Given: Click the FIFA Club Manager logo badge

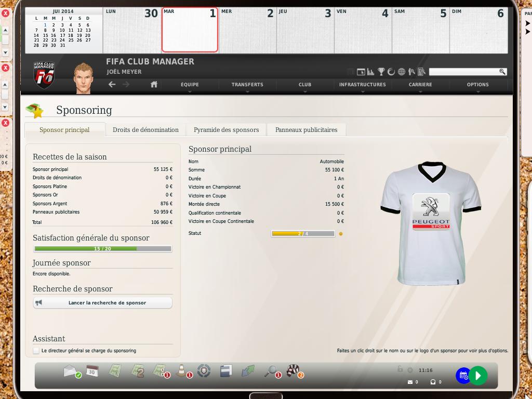Looking at the screenshot, I should (44, 75).
